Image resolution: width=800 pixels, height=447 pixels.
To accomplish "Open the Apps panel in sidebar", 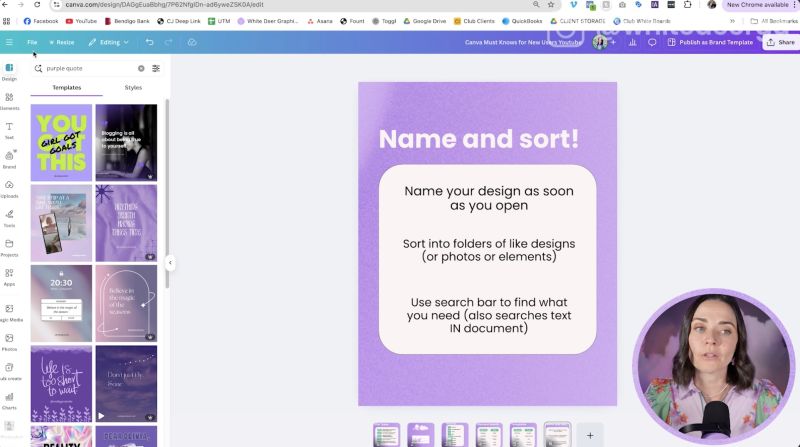I will (x=9, y=277).
